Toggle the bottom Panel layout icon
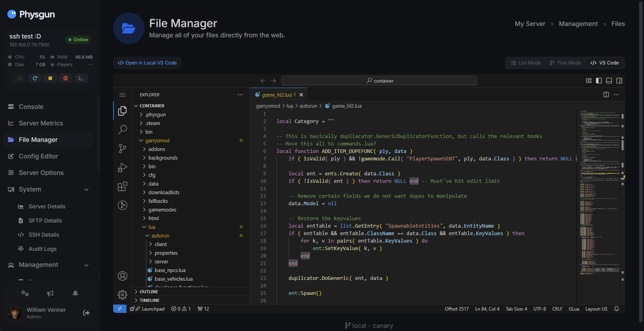 pos(609,81)
